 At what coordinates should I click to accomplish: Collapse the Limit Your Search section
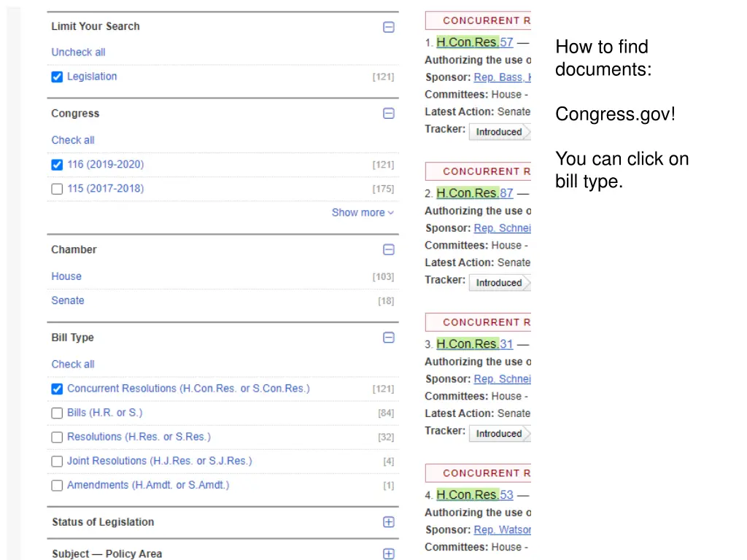388,27
